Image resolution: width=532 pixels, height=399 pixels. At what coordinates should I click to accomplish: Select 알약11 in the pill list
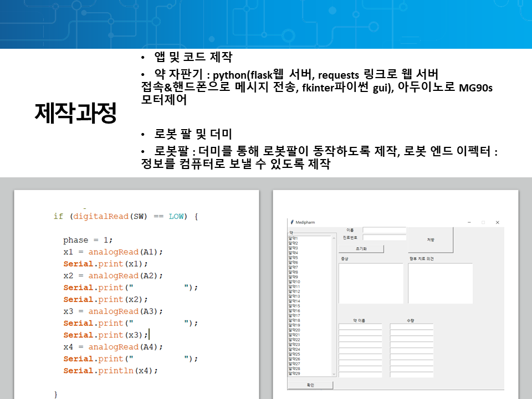click(x=294, y=287)
